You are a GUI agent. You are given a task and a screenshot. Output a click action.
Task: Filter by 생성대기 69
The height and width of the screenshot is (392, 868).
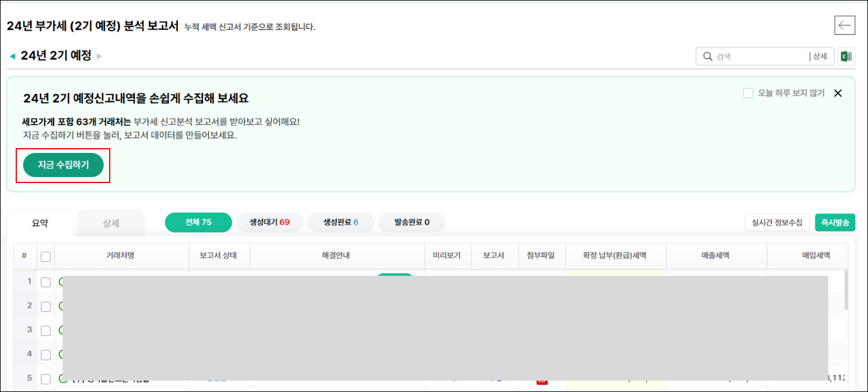point(269,222)
